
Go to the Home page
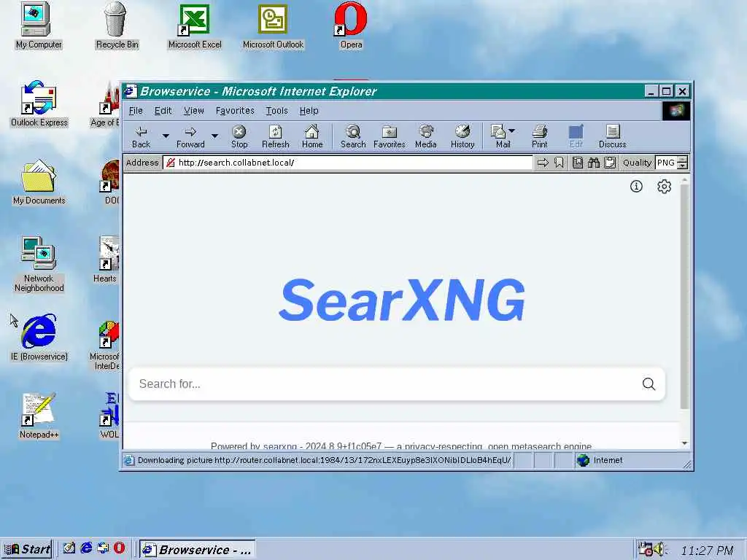[x=312, y=136]
